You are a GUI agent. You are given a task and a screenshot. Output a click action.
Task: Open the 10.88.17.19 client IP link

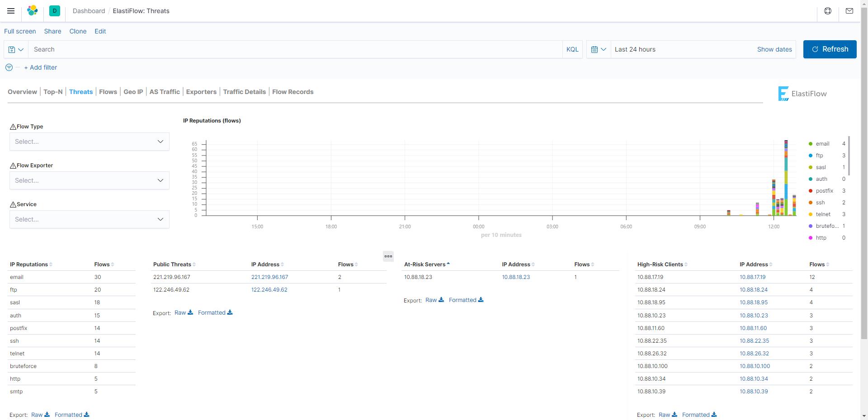(753, 277)
